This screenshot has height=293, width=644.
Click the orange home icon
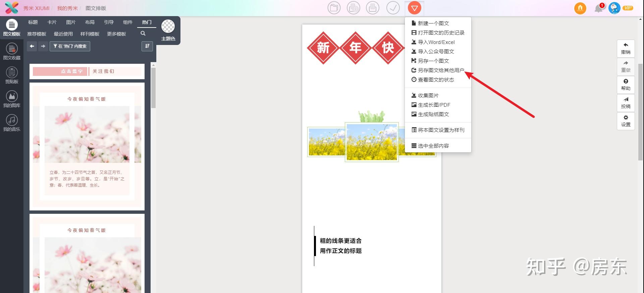pos(580,8)
